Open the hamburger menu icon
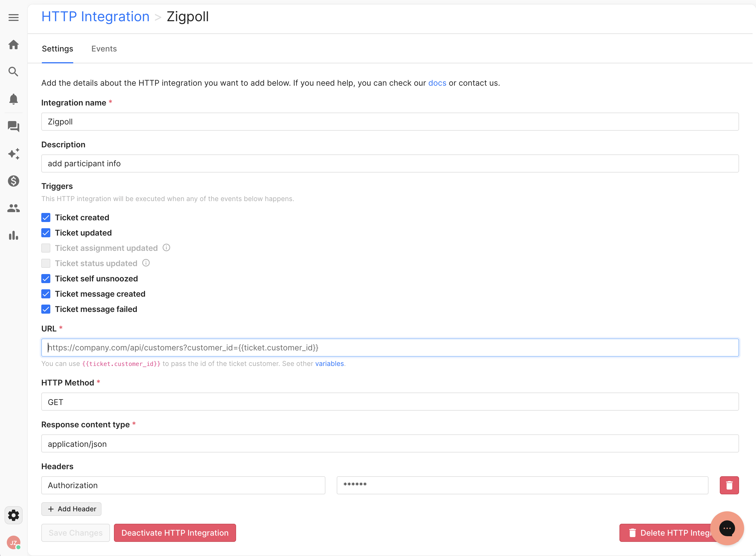Viewport: 756px width, 556px height. pos(14,18)
